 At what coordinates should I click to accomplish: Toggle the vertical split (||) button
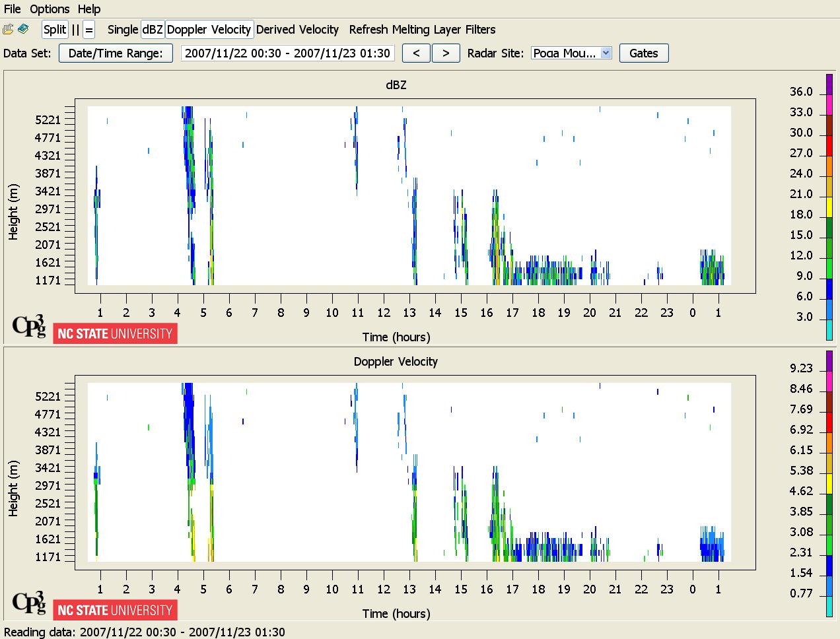[x=75, y=30]
